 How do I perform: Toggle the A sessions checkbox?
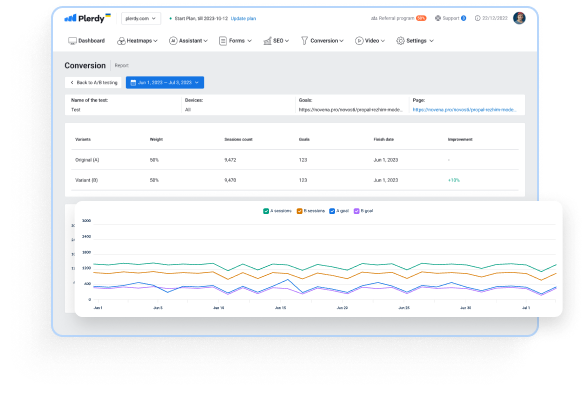[266, 211]
